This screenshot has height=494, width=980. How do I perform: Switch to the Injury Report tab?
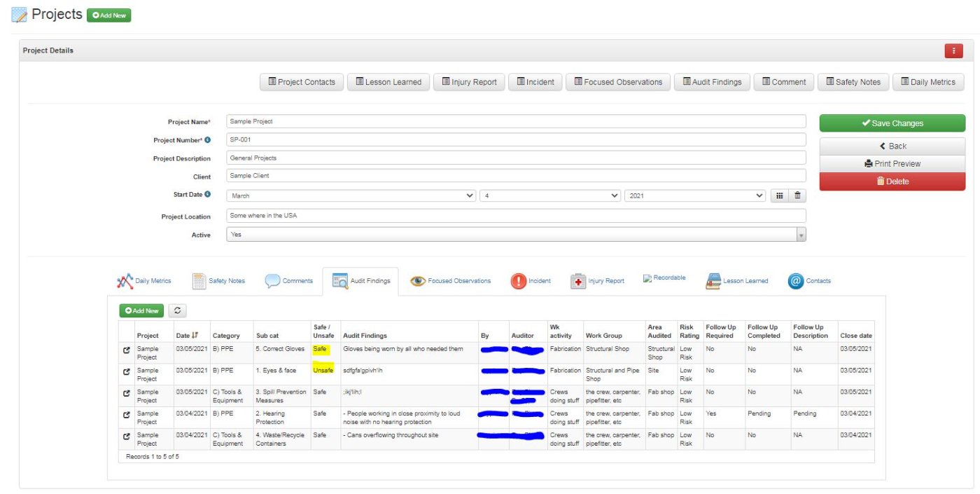pos(597,281)
